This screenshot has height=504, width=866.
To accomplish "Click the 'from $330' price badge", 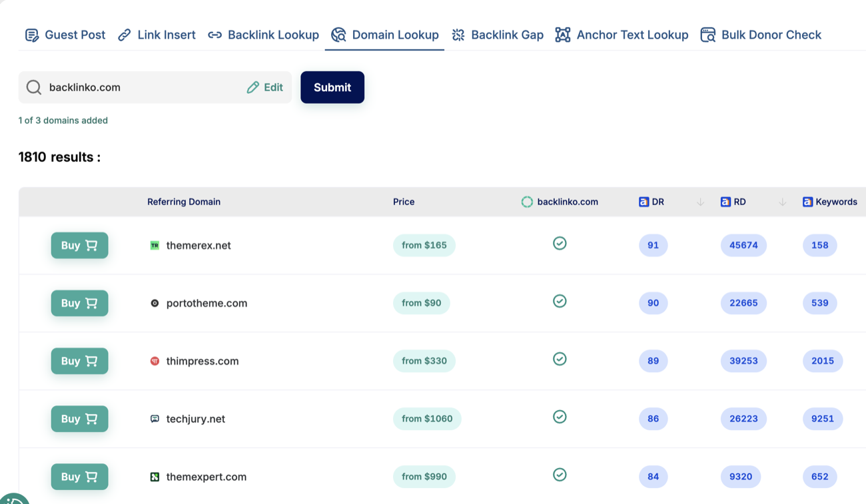I will coord(424,361).
